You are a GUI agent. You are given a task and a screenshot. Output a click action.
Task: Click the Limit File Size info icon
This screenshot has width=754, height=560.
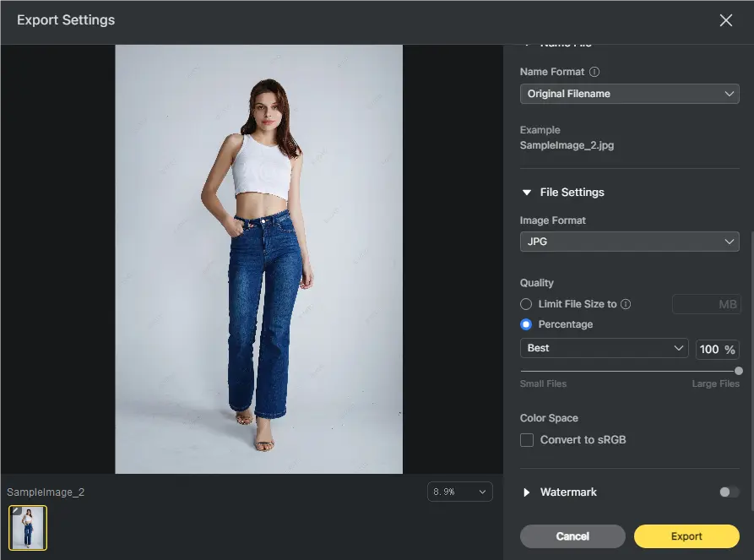(626, 304)
